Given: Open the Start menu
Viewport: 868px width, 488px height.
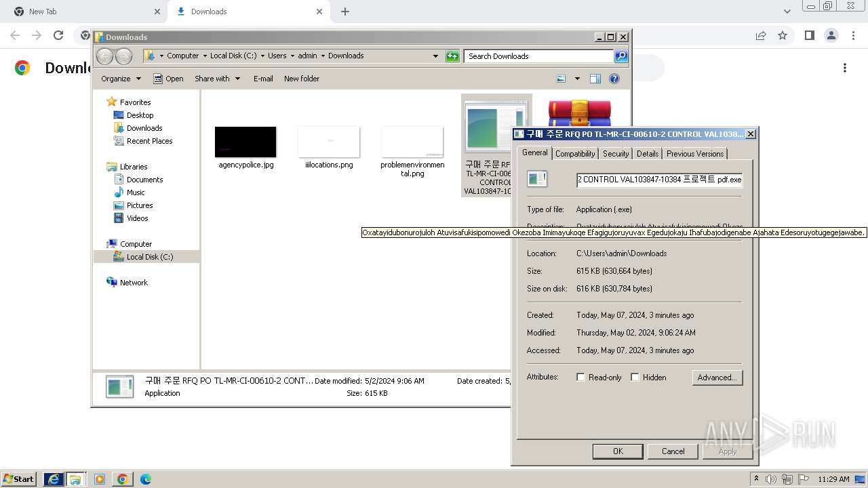Looking at the screenshot, I should 19,479.
